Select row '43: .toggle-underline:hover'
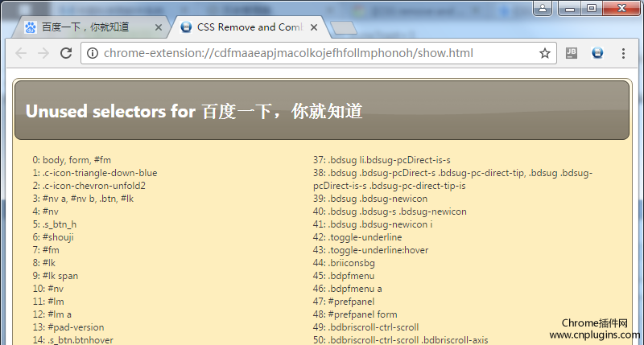Screen dimensions: 644x345 point(370,250)
